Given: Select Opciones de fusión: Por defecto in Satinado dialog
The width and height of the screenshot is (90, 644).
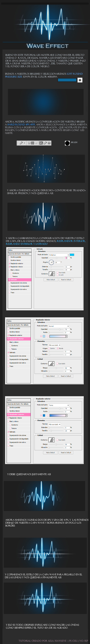Looking at the screenshot, I should click(20, 254).
